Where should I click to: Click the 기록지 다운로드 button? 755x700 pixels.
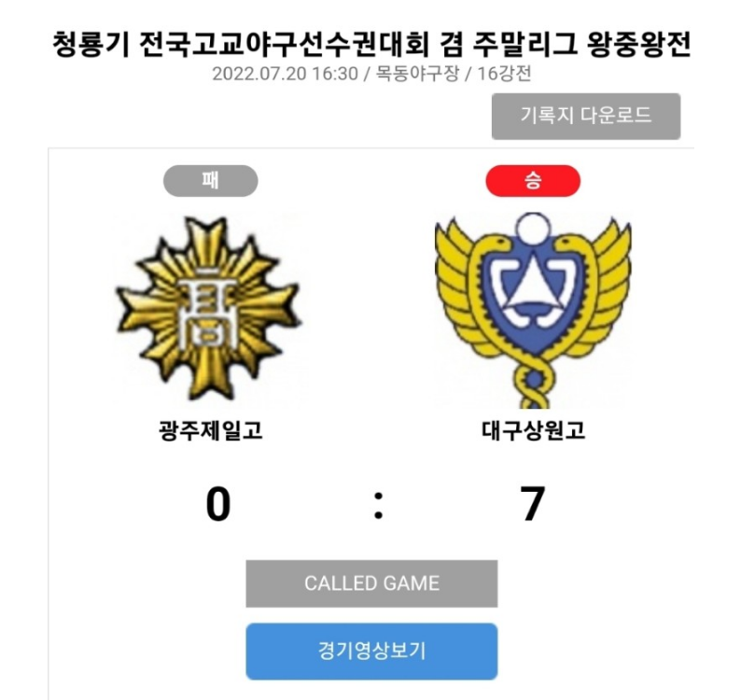586,117
